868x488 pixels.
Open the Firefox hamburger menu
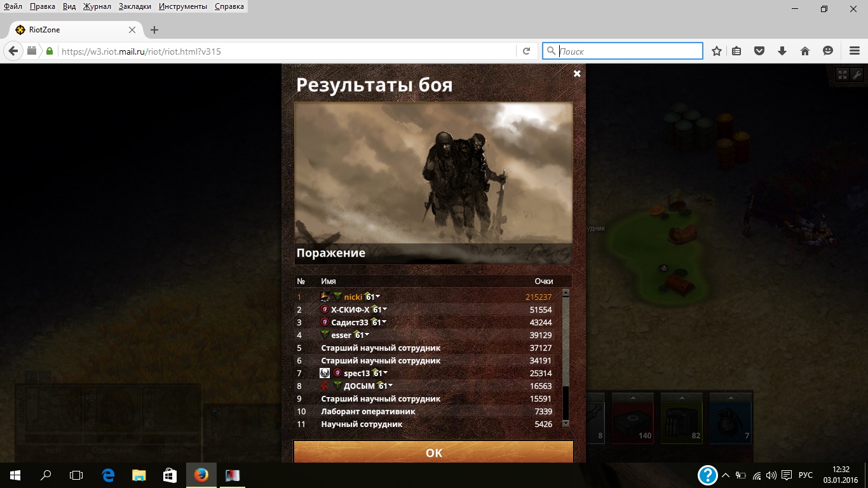coord(855,51)
